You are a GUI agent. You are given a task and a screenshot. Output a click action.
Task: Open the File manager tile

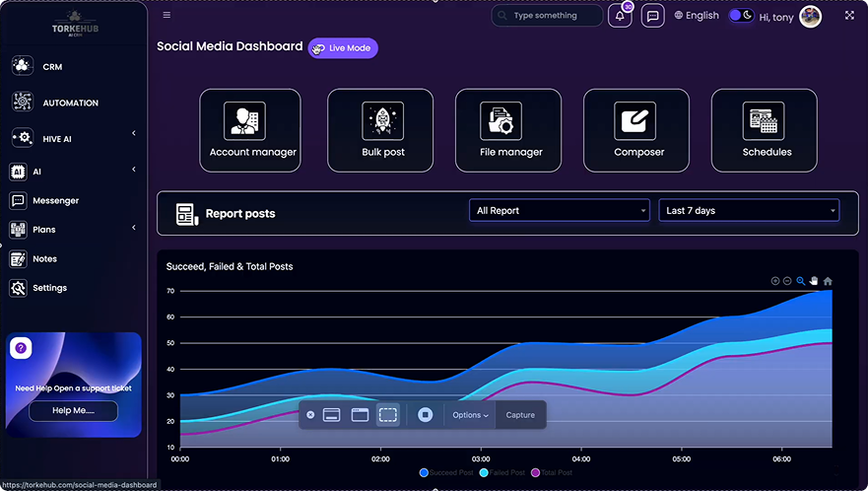tap(507, 129)
